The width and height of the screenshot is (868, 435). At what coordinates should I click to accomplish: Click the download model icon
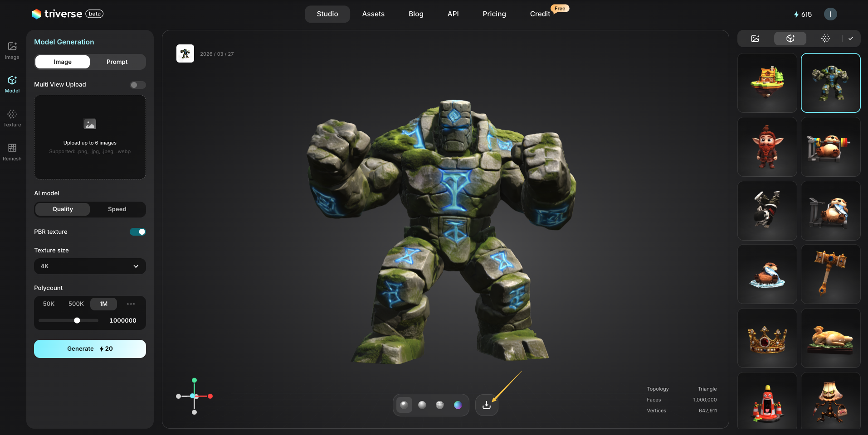click(487, 405)
